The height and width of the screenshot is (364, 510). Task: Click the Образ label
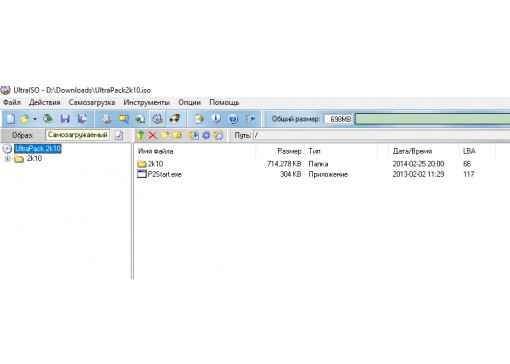pyautogui.click(x=22, y=135)
